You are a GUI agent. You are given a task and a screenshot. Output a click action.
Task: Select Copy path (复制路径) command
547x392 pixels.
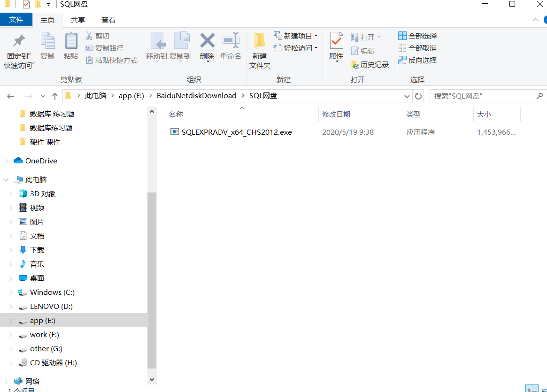[x=105, y=48]
